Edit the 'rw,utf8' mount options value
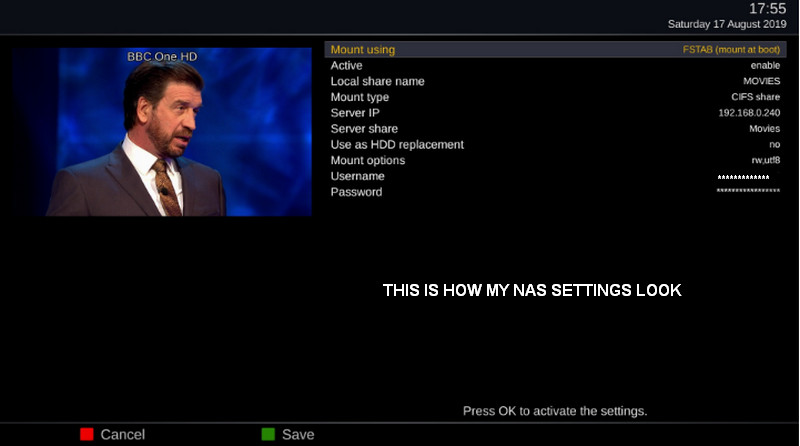The width and height of the screenshot is (800, 446). point(765,160)
